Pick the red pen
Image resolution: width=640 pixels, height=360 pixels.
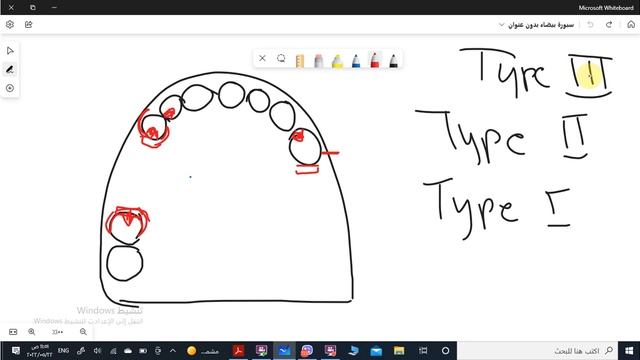375,60
